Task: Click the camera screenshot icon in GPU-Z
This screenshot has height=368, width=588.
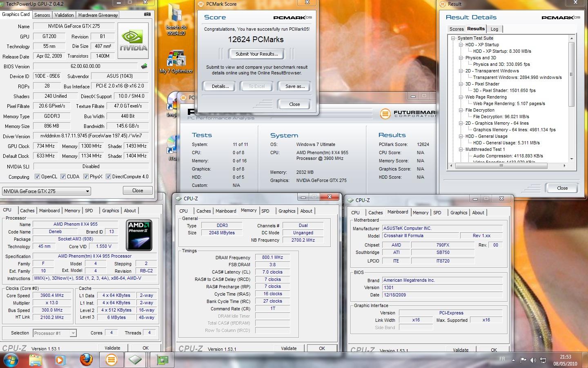Action: 147,14
